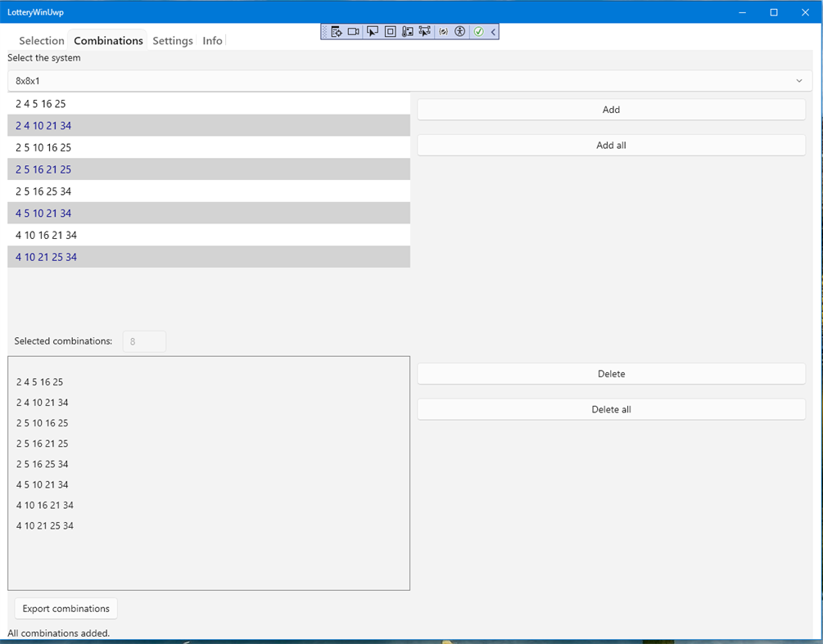Choose '2 5 10 16 25' in the system list

[209, 147]
